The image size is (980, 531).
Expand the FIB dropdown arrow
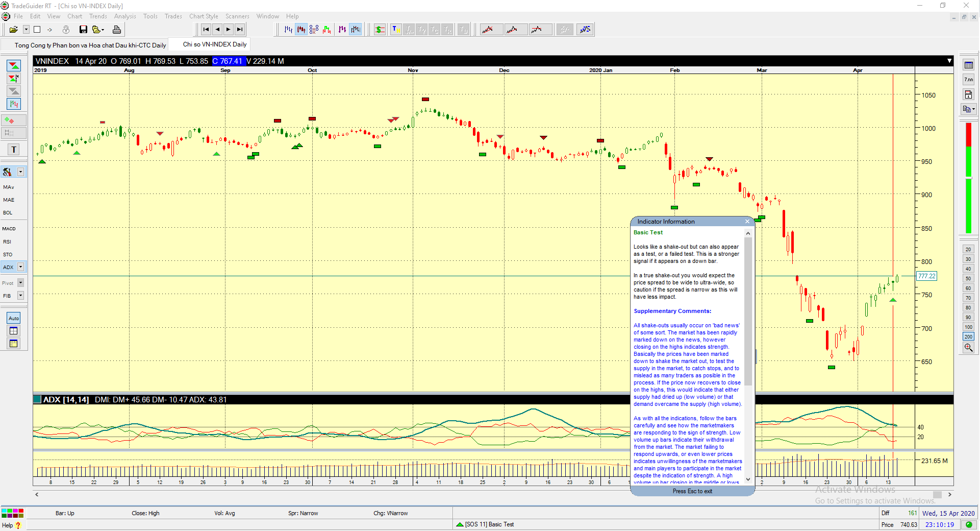click(x=20, y=296)
